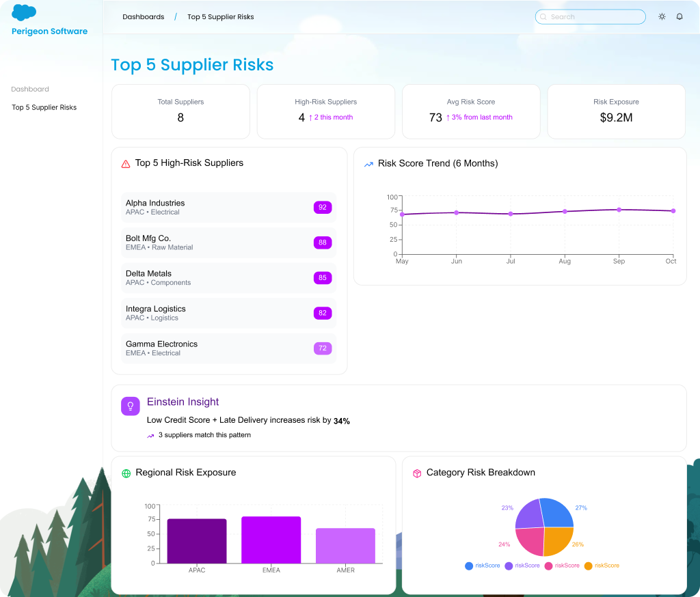This screenshot has height=597, width=700.
Task: Select the Dashboard sidebar section label
Action: 30,89
